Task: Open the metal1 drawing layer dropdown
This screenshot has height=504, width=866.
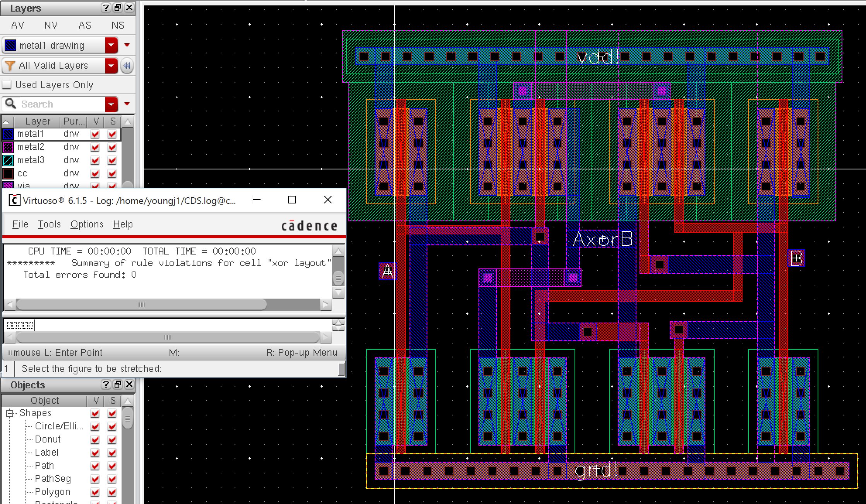Action: (x=111, y=45)
